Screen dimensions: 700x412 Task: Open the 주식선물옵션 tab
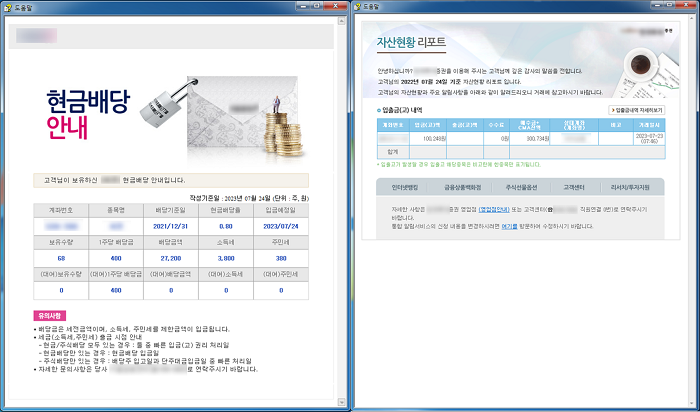tap(521, 188)
